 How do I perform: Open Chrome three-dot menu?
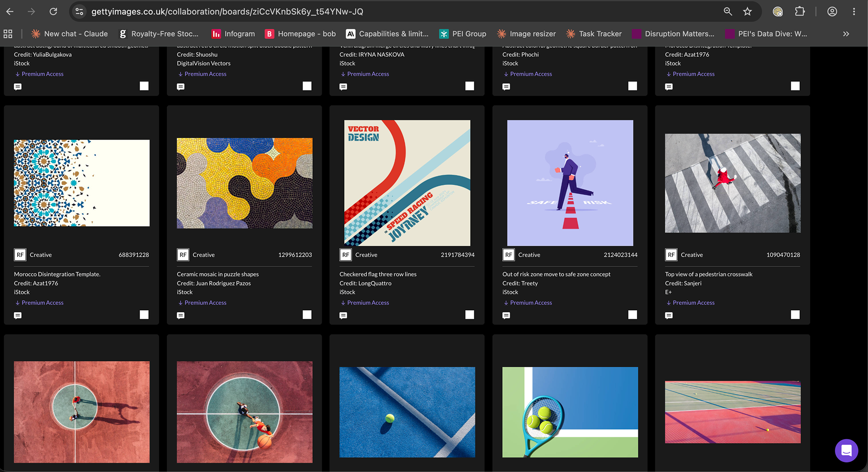click(854, 12)
